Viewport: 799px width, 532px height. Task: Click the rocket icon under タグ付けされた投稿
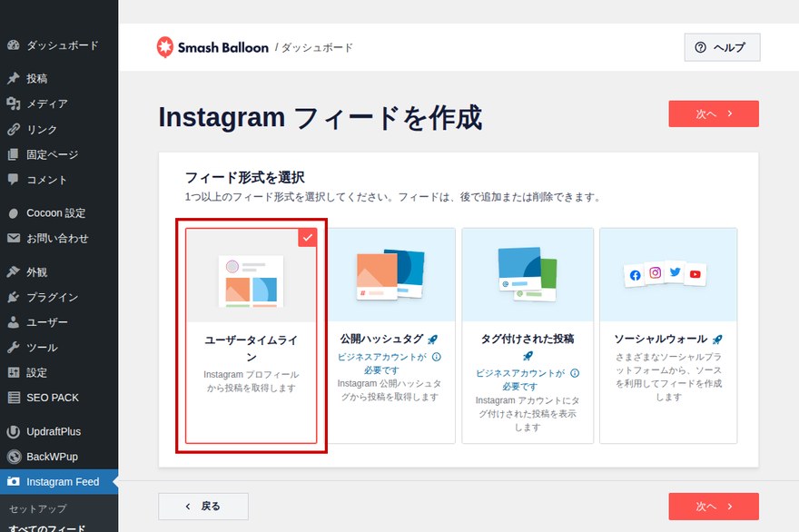pos(528,356)
